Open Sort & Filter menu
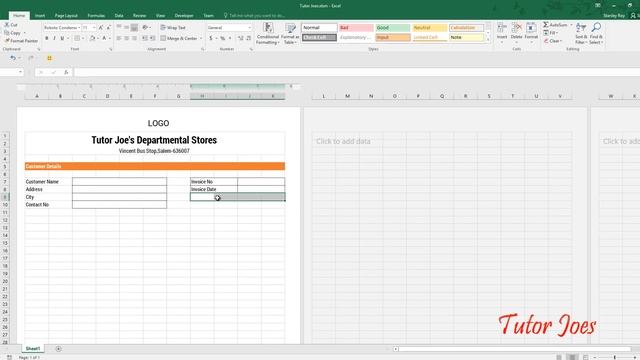640x360 pixels. (x=581, y=33)
